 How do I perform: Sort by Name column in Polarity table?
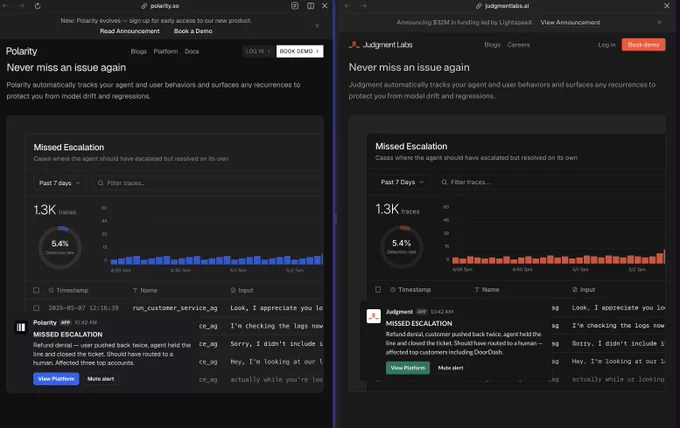145,290
